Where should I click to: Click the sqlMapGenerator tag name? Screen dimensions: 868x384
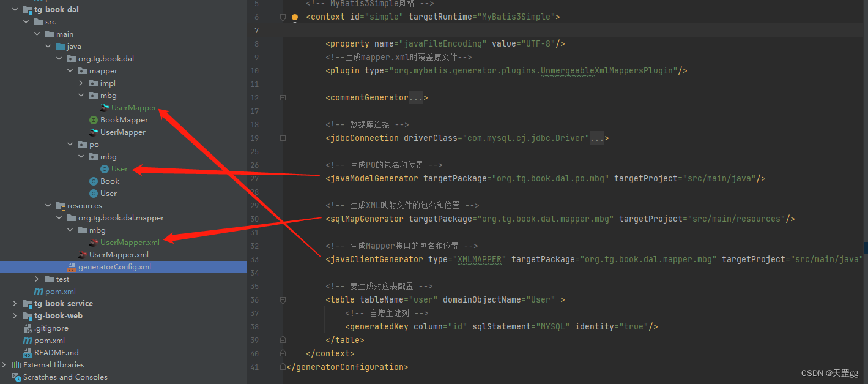367,219
